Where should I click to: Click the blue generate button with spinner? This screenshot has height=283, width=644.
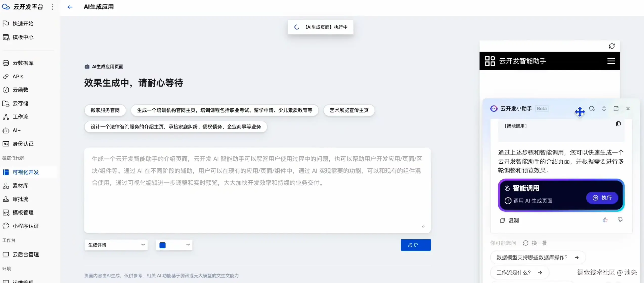tap(415, 245)
